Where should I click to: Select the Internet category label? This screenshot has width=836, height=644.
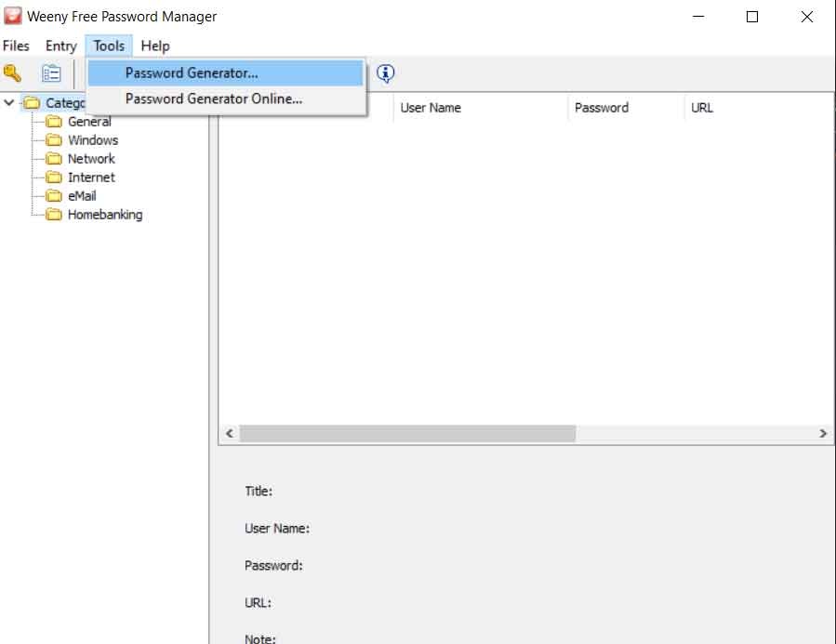coord(91,177)
